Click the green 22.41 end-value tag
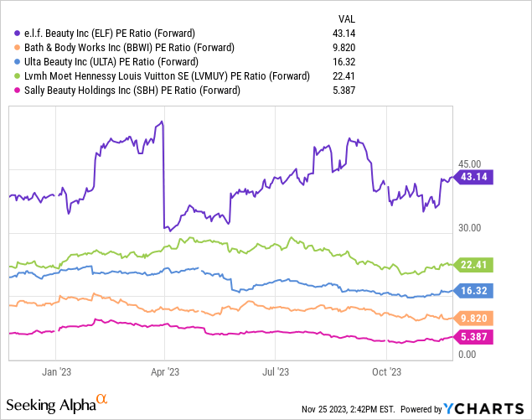Image resolution: width=532 pixels, height=420 pixels. pyautogui.click(x=474, y=265)
